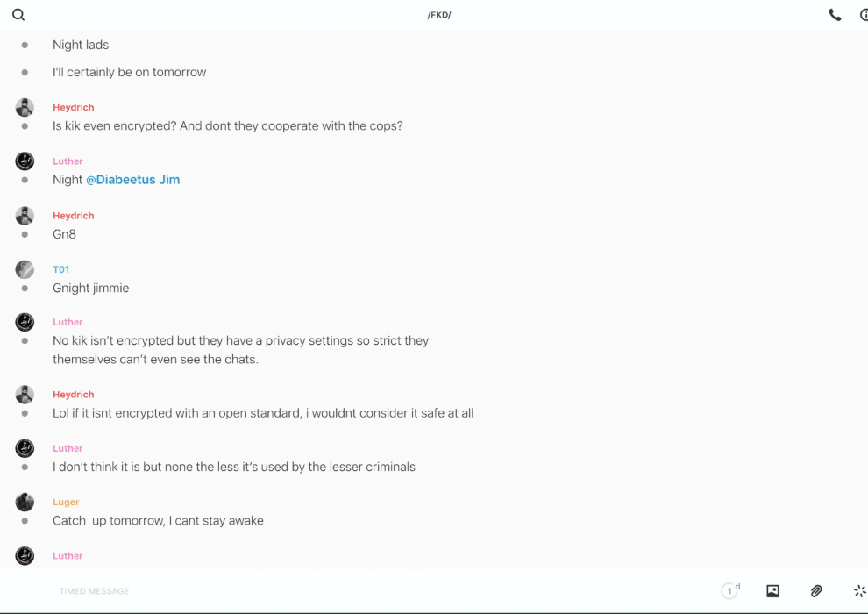Type in the timed message field
868x614 pixels.
coord(351,591)
